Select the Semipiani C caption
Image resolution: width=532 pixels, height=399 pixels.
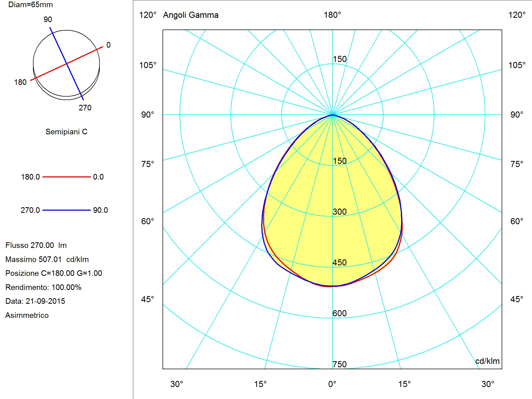66,132
